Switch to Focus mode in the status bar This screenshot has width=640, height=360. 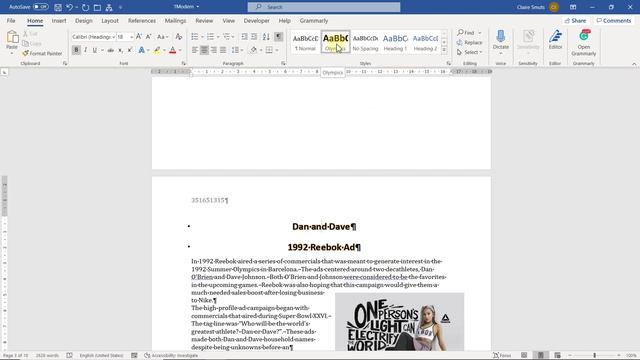pos(502,356)
